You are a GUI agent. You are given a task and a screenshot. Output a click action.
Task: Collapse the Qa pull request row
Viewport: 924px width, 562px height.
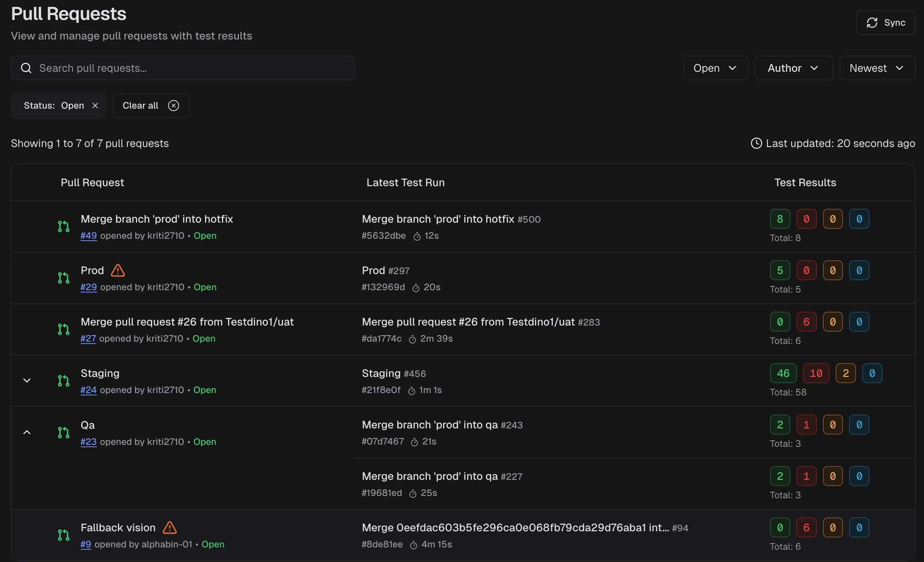pos(26,431)
